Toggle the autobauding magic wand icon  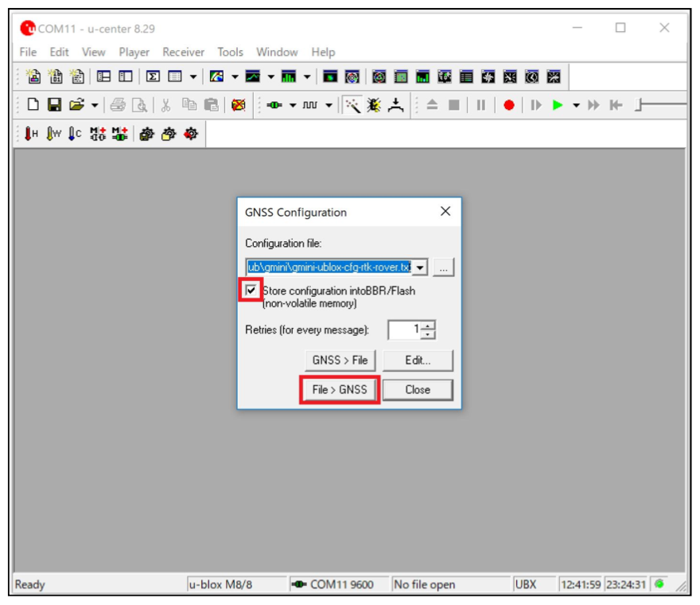352,105
